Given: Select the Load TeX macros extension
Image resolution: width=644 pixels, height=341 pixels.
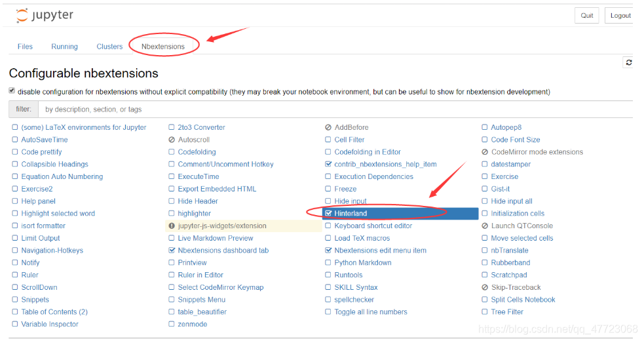Looking at the screenshot, I should [362, 238].
